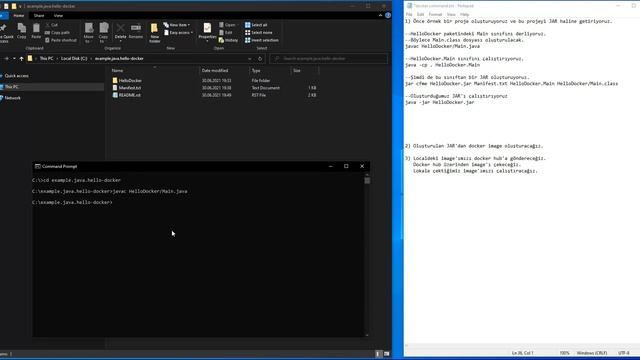This screenshot has width=640, height=360.
Task: Collapse the Explorer ribbon with the chevron
Action: click(x=380, y=16)
